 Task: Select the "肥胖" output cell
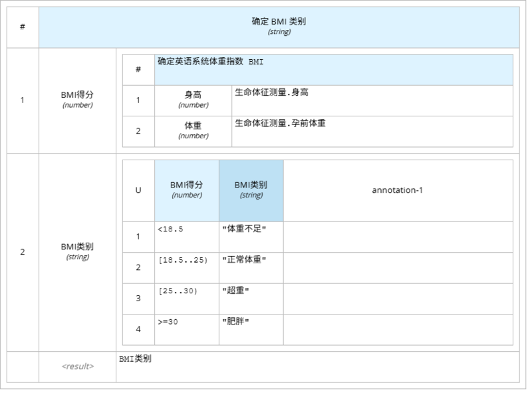(x=251, y=329)
